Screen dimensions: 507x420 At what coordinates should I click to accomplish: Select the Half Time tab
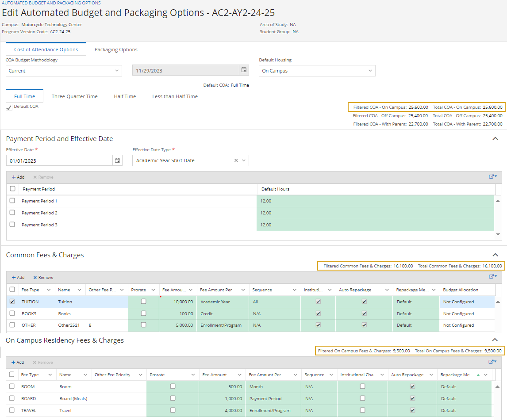(x=125, y=96)
